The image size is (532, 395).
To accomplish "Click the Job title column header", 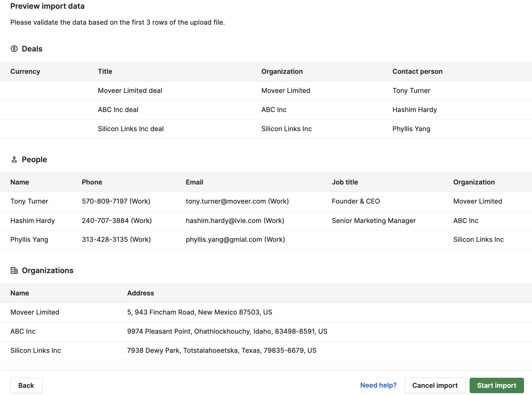I will point(345,182).
